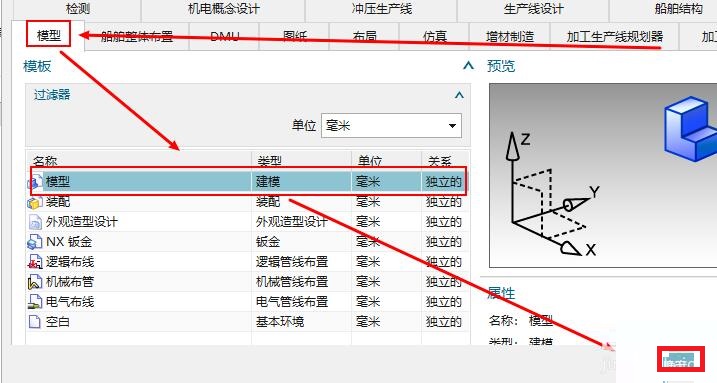The width and height of the screenshot is (717, 383).
Task: Sort templates by 类型 column header
Action: [x=301, y=161]
